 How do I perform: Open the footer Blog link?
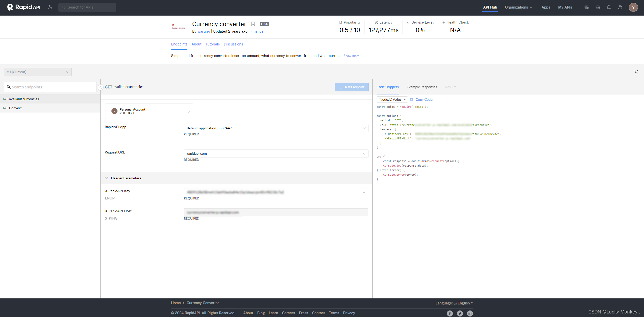point(261,313)
